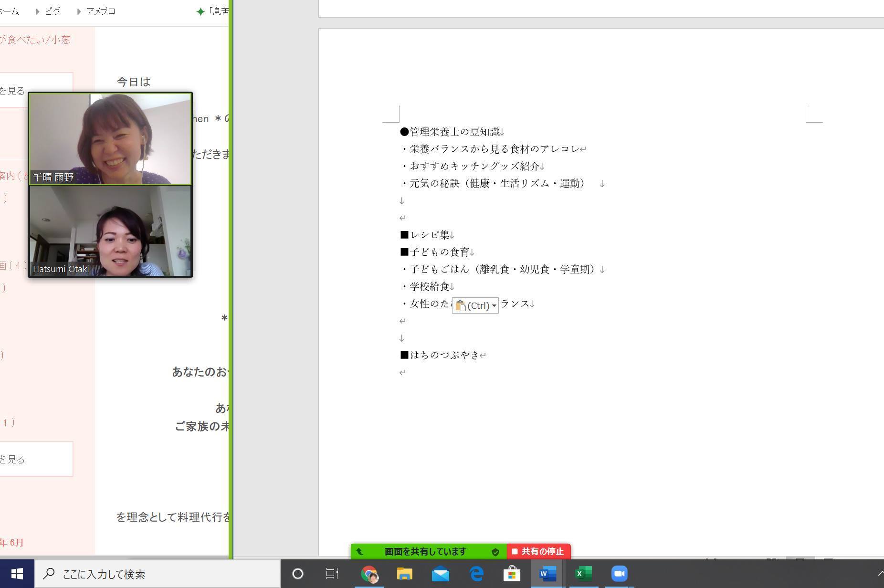
Task: Open Microsoft Edge from the taskbar
Action: pos(476,573)
